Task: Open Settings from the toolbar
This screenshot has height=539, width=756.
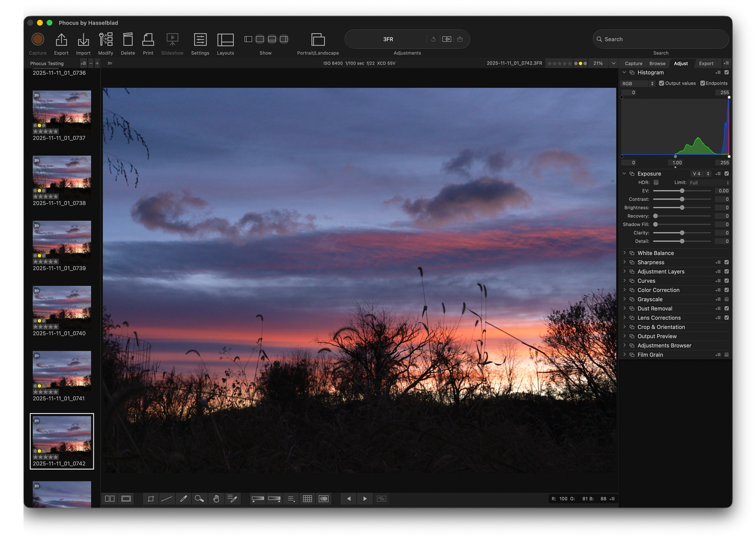Action: tap(200, 39)
